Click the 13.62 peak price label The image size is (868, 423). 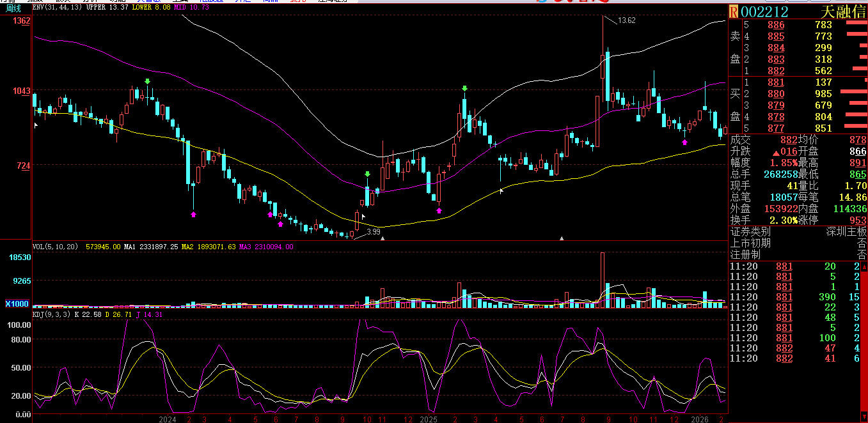coord(627,20)
